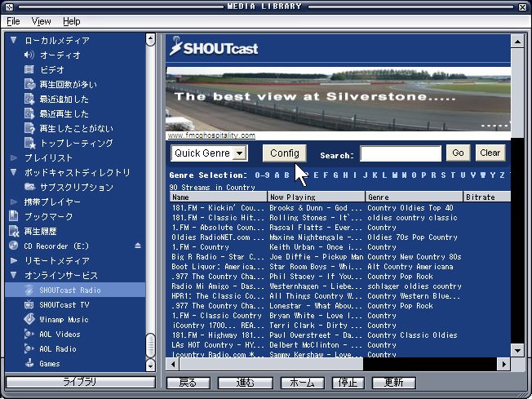
Task: Click the Games item icon
Action: 29,364
